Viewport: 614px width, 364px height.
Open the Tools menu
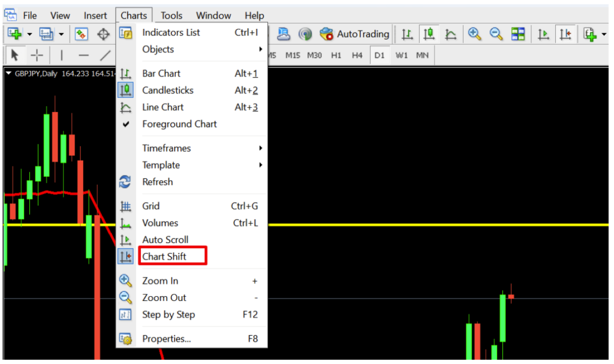click(x=171, y=15)
